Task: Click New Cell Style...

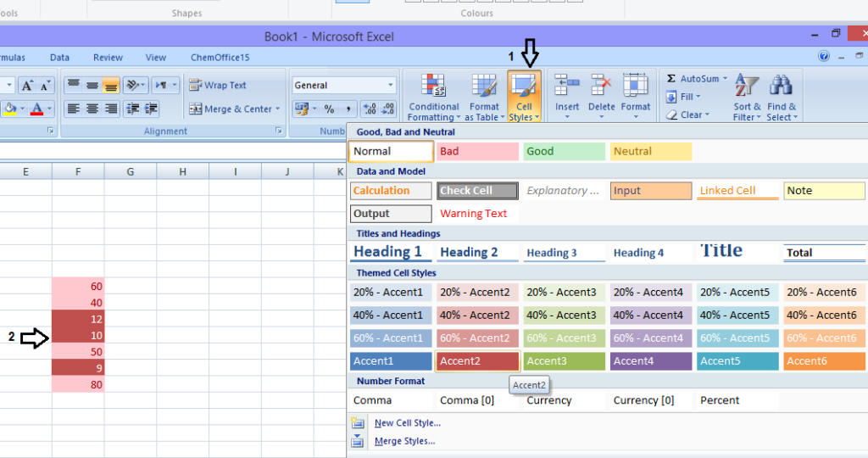Action: pyautogui.click(x=408, y=423)
